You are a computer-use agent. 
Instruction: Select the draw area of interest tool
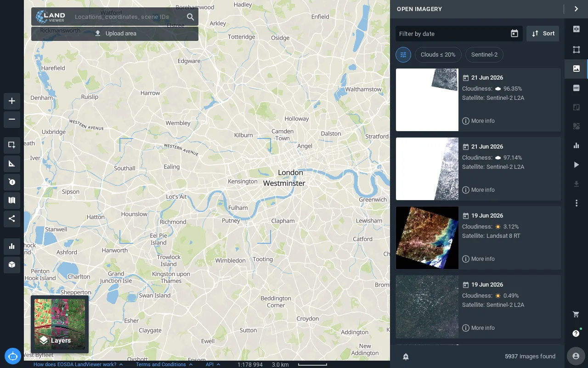pyautogui.click(x=12, y=145)
